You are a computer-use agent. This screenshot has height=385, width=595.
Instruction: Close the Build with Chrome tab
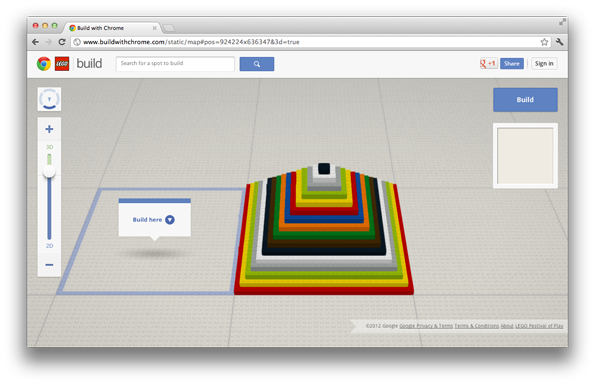click(154, 28)
